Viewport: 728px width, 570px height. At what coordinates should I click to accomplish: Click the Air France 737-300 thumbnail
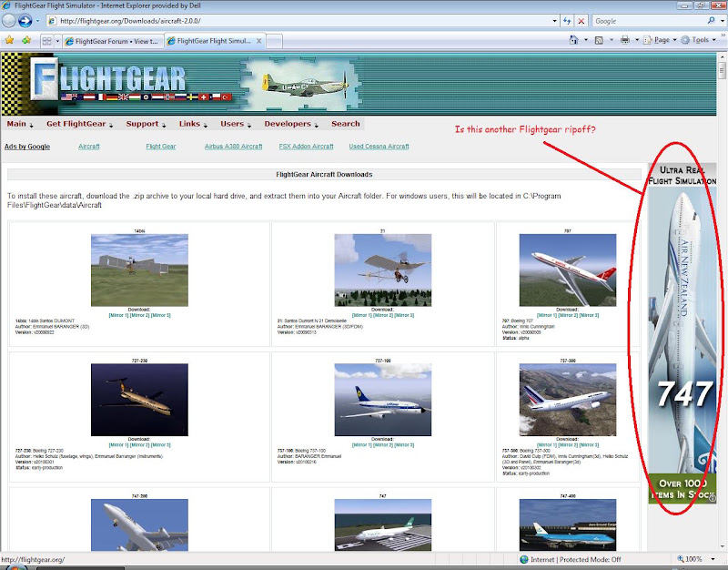567,400
